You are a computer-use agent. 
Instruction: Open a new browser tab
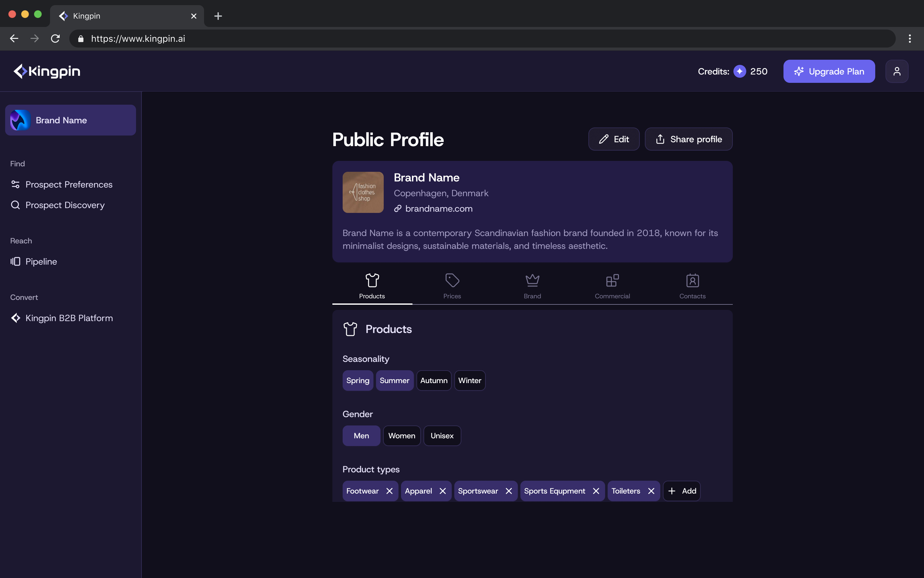218,16
